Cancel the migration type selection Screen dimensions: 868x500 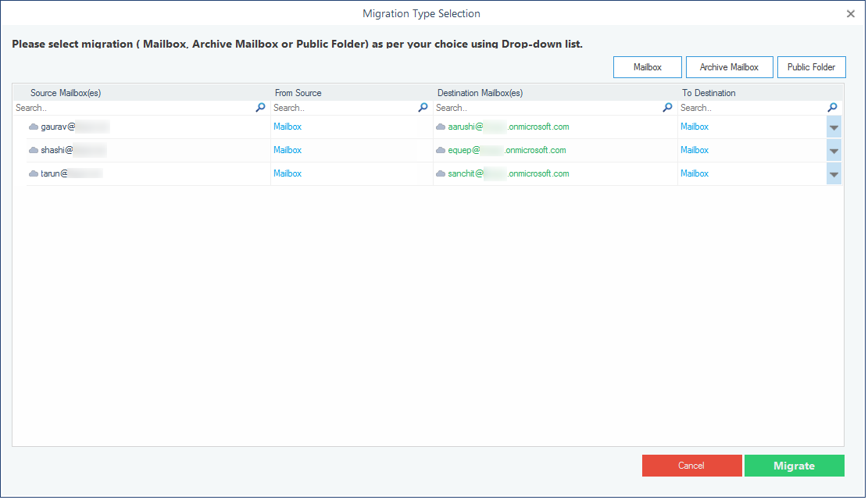(692, 466)
